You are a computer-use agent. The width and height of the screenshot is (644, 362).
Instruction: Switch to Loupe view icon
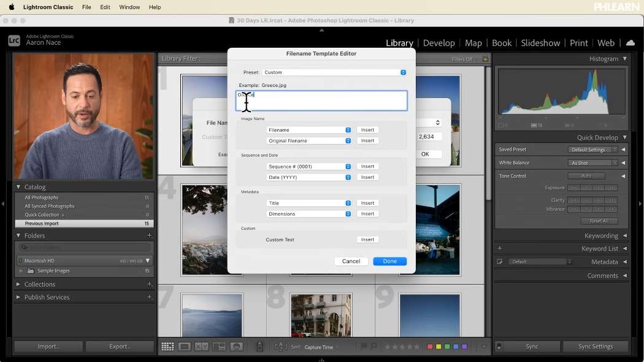[185, 347]
